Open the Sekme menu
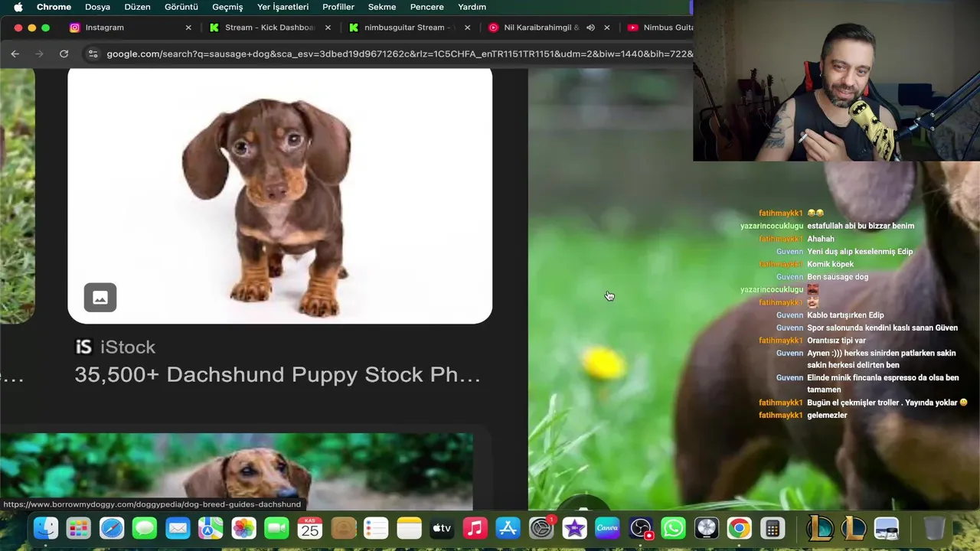Viewport: 980px width, 551px height. coord(382,7)
